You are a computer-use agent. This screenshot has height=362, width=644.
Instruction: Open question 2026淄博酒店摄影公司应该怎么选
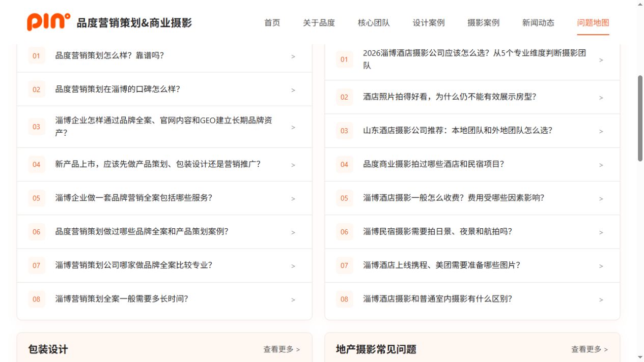tap(472, 59)
